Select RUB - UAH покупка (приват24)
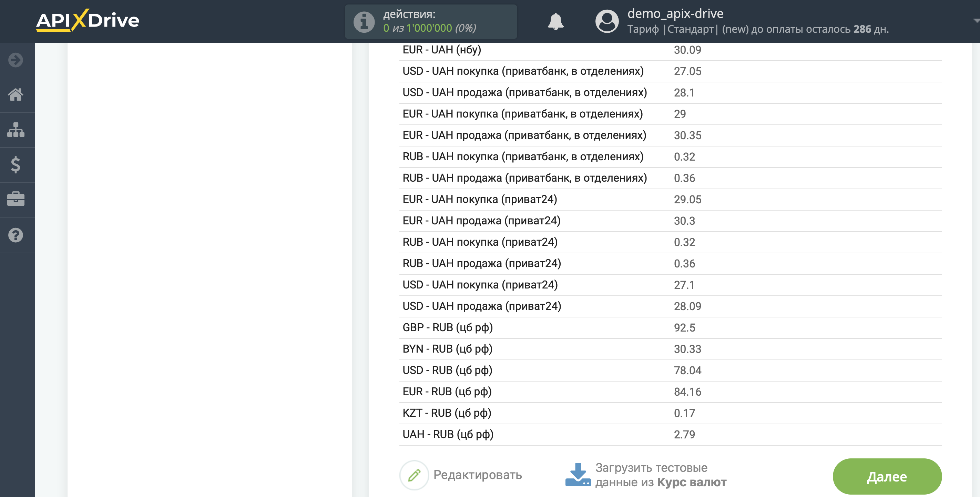The height and width of the screenshot is (497, 980). pyautogui.click(x=670, y=242)
